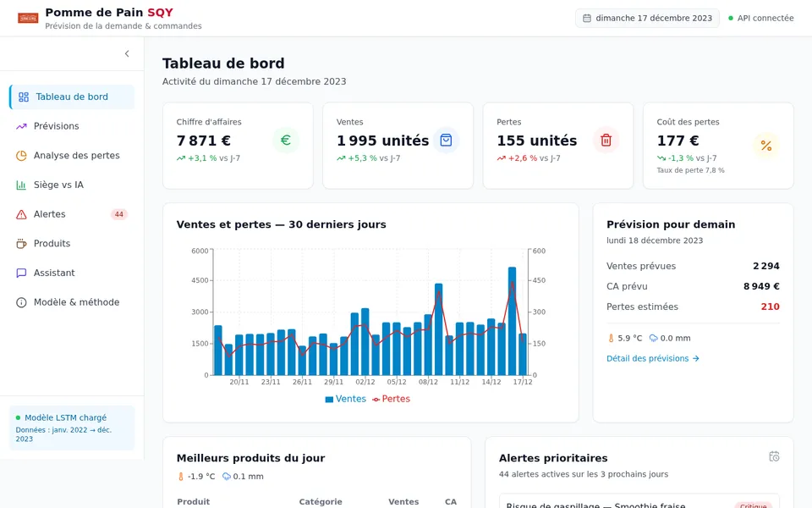Click the thermometer icon next to -1.9 °C
Viewport: 812px width, 508px height.
coord(181,477)
